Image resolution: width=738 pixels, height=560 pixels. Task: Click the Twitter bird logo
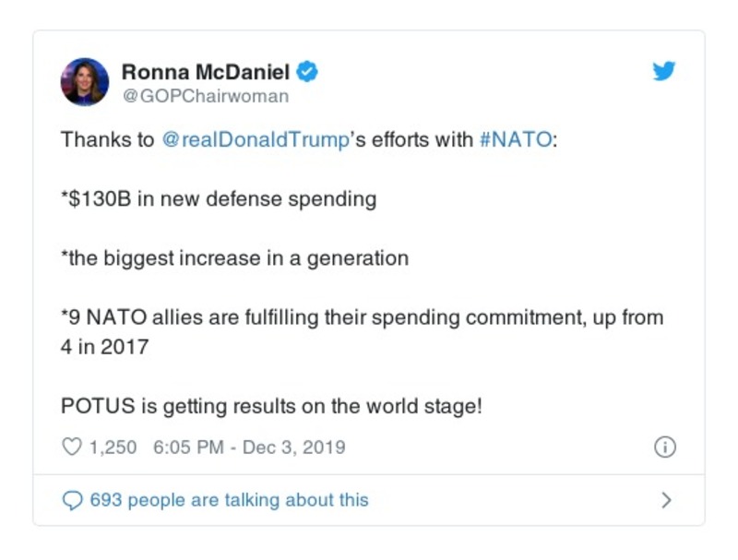[664, 72]
